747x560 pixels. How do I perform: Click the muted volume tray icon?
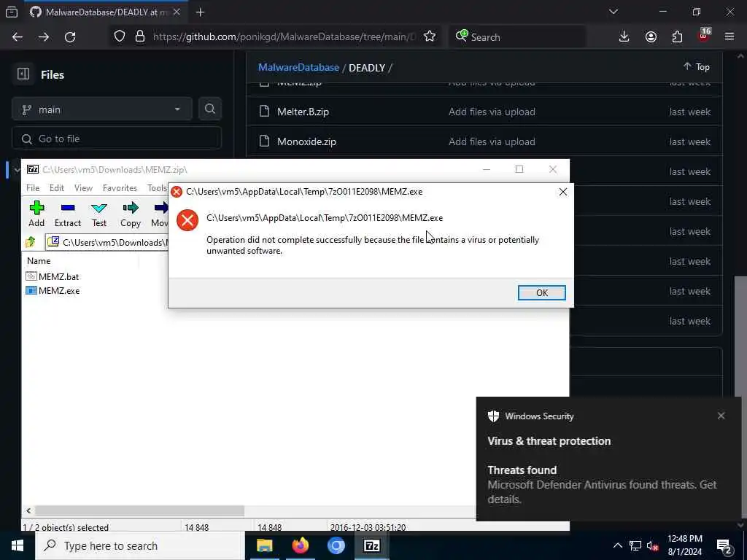pyautogui.click(x=652, y=545)
